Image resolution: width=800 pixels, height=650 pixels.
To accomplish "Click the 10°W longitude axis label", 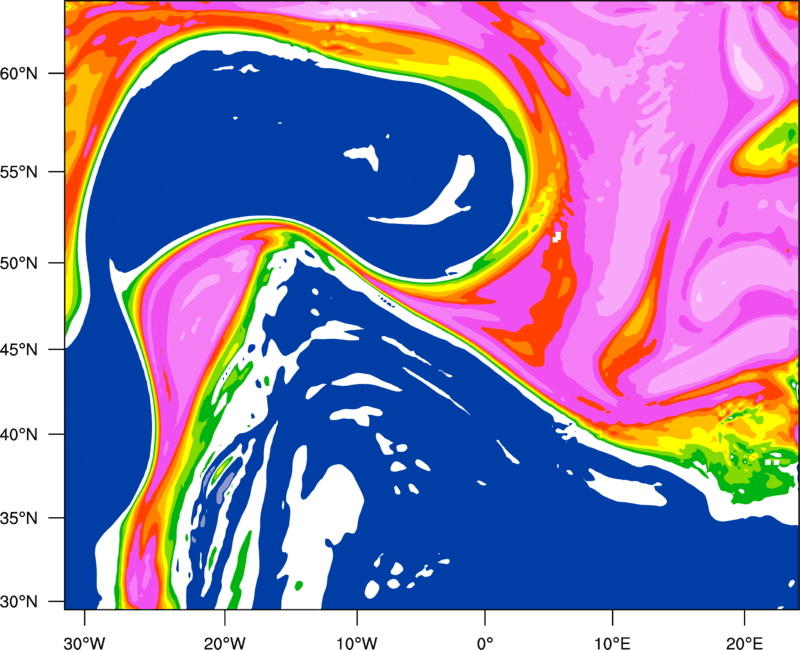I will coord(356,643).
